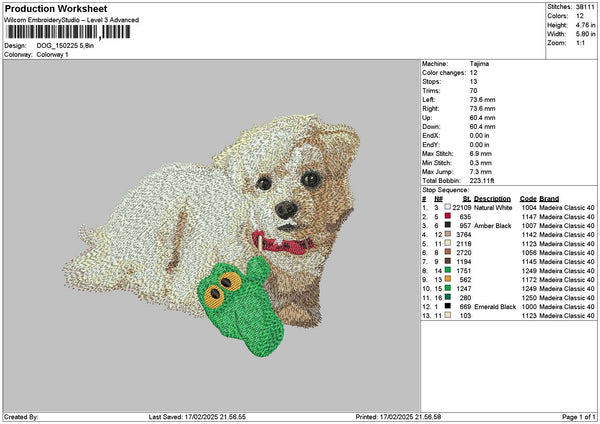Image resolution: width=600 pixels, height=424 pixels.
Task: Click the EndX: label
Action: tap(431, 135)
